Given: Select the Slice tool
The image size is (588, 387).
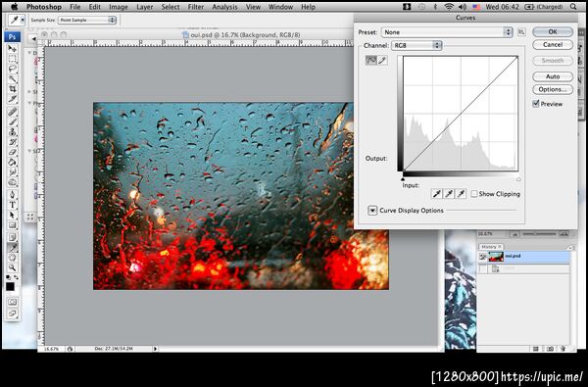Looking at the screenshot, I should (12, 99).
